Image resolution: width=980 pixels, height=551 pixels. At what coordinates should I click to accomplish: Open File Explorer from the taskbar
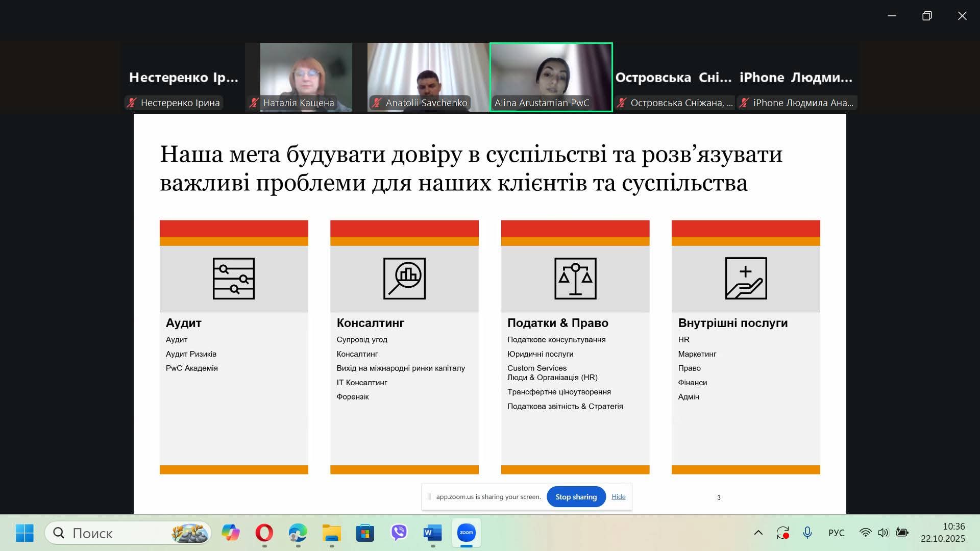[331, 533]
